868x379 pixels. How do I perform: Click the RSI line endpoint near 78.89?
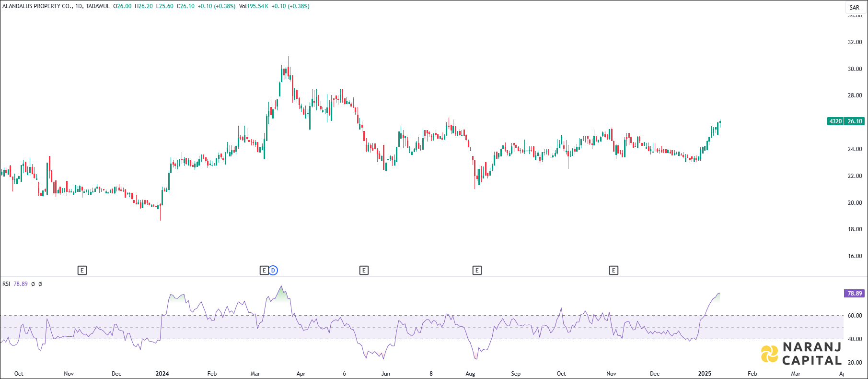pos(719,293)
